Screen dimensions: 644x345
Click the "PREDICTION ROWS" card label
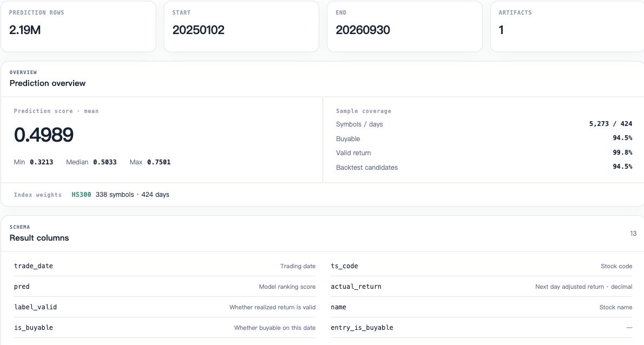37,13
